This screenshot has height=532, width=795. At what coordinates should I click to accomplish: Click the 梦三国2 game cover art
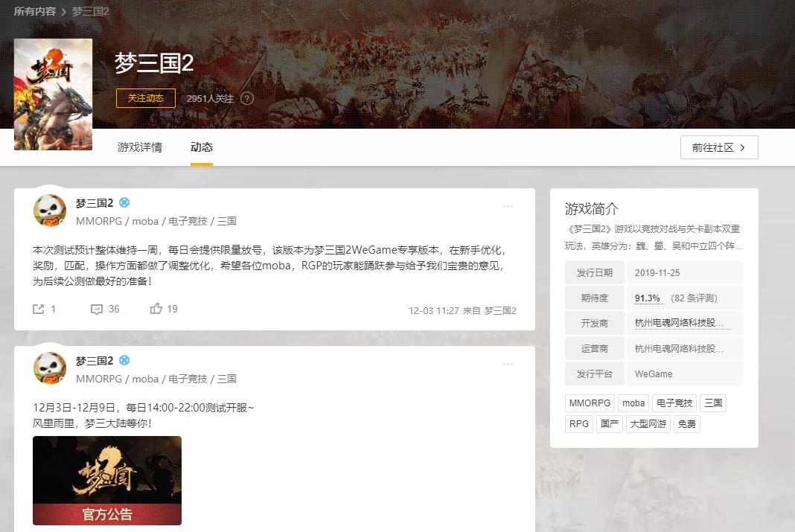click(53, 94)
